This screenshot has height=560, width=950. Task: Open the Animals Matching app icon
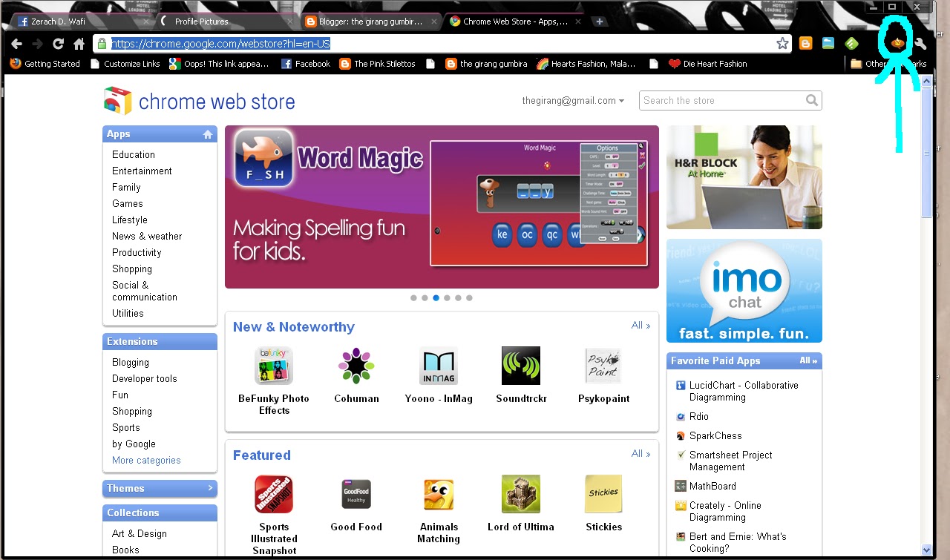click(x=439, y=494)
